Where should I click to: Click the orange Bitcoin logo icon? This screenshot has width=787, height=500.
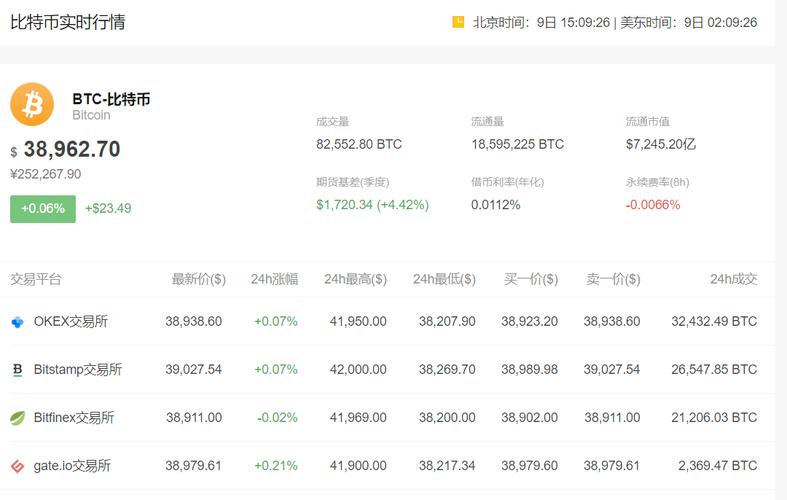click(32, 104)
